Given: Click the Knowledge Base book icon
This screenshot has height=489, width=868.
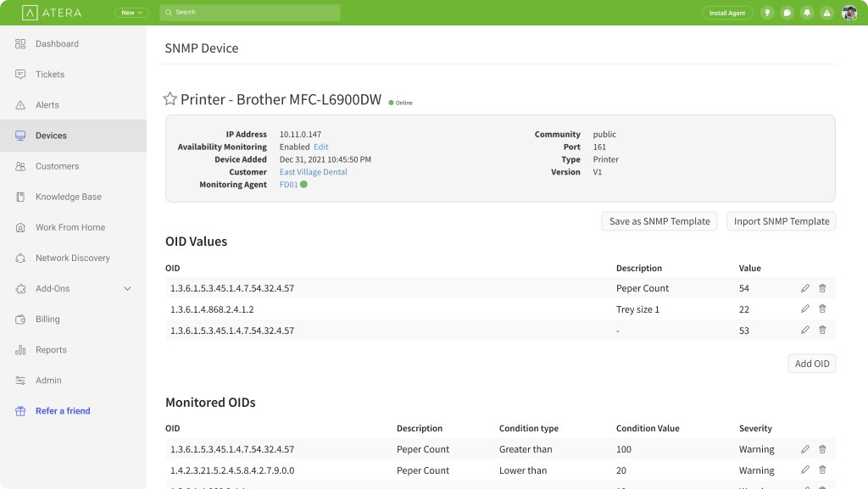Looking at the screenshot, I should 20,197.
